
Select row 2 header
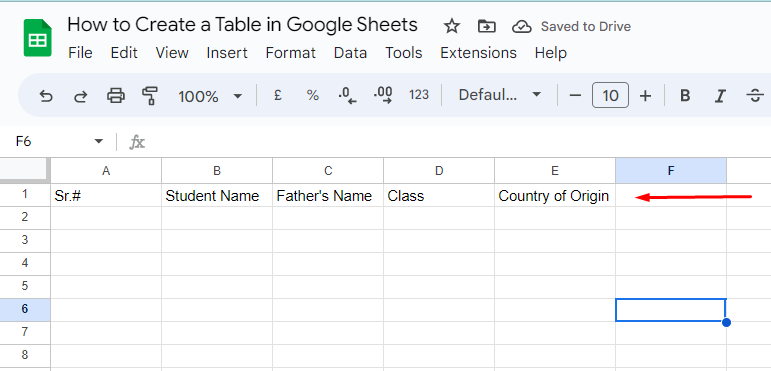coord(25,218)
